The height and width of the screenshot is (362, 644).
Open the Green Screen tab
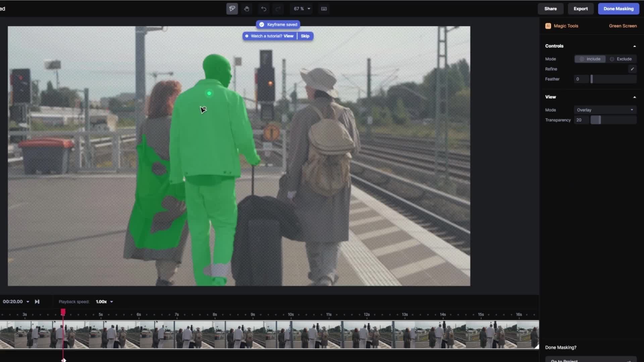[x=623, y=26]
